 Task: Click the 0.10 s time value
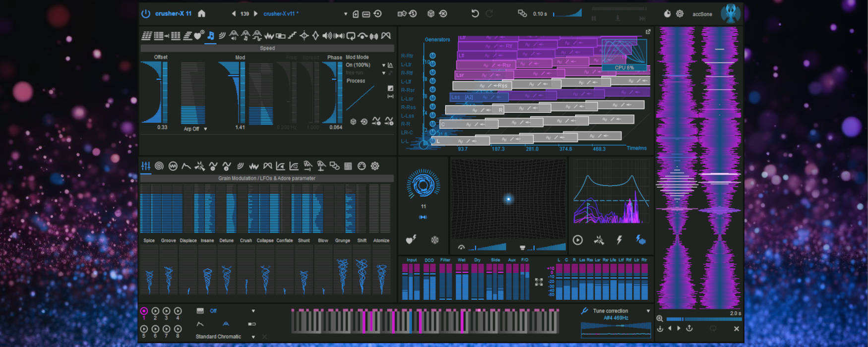tap(540, 14)
